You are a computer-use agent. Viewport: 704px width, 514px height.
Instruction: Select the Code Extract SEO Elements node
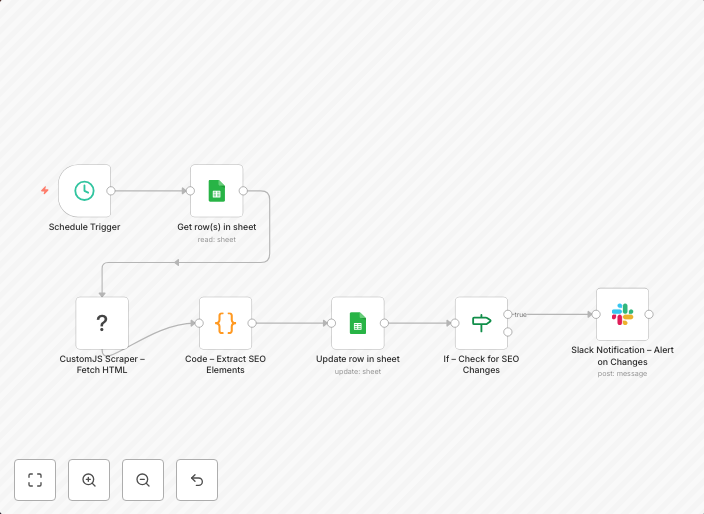[225, 323]
